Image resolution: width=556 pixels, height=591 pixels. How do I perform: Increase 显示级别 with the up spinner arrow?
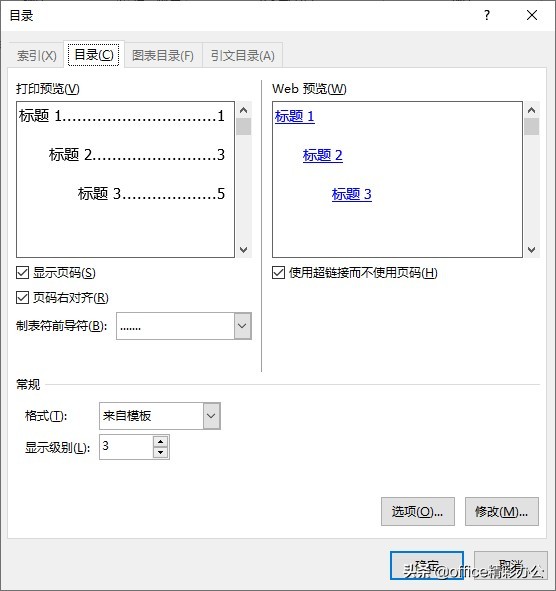pos(161,442)
